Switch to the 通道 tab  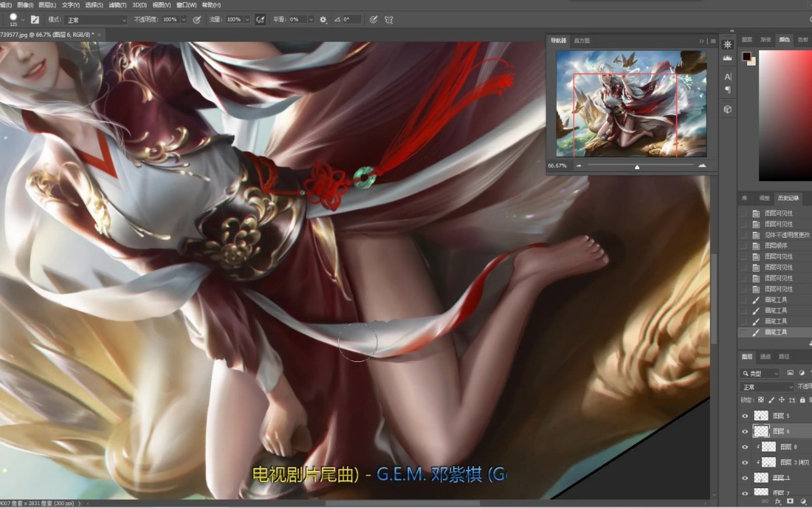(x=765, y=357)
